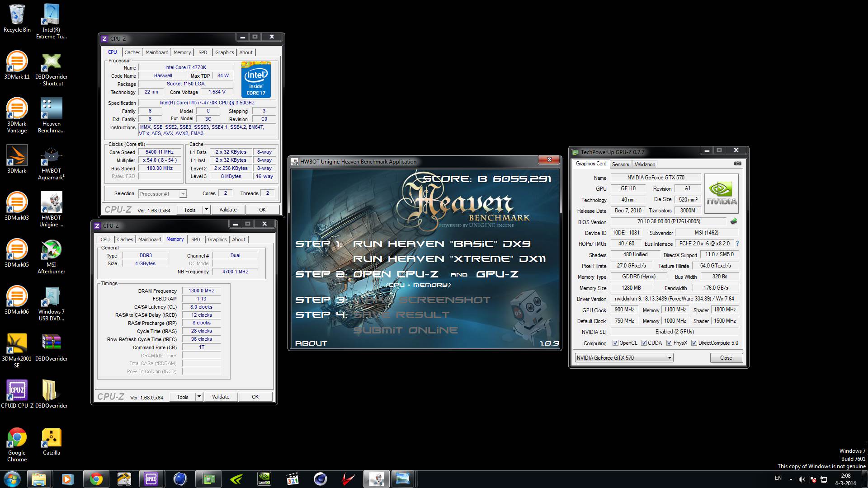This screenshot has width=868, height=488.
Task: Launch 3DMark2001 SE desktop shortcut
Action: tap(17, 351)
